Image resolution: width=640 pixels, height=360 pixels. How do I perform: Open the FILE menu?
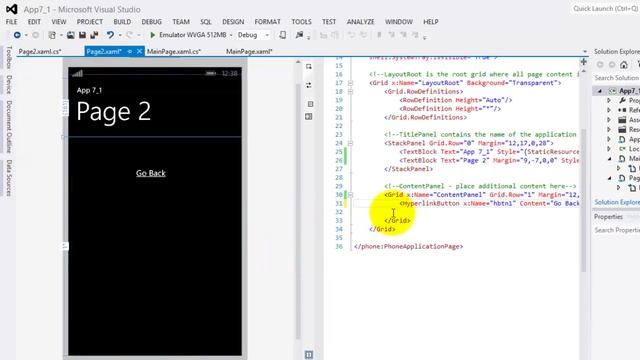(11, 22)
